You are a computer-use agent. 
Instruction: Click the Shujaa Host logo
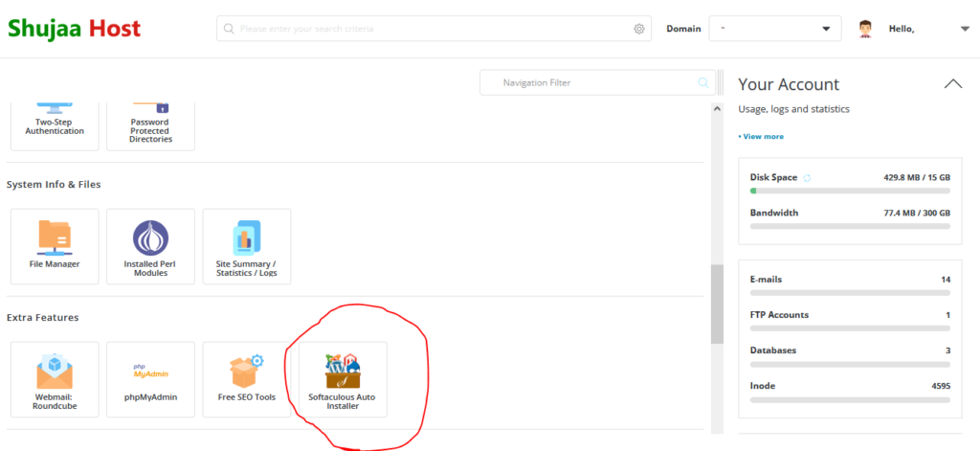coord(74,29)
